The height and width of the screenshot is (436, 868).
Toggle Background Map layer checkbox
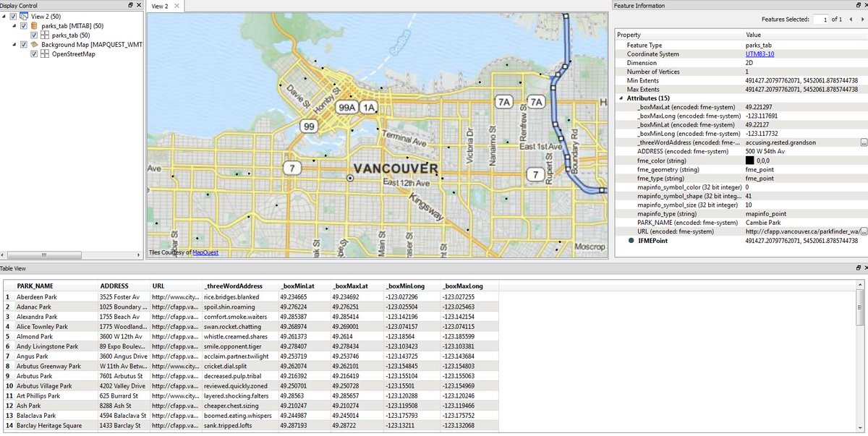(x=24, y=44)
